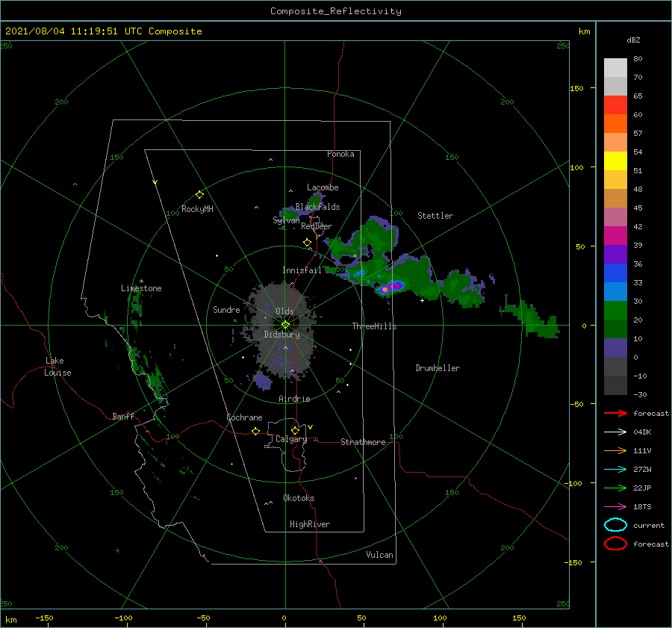The height and width of the screenshot is (628, 672).
Task: Select the Airdrie label
Action: tap(294, 399)
